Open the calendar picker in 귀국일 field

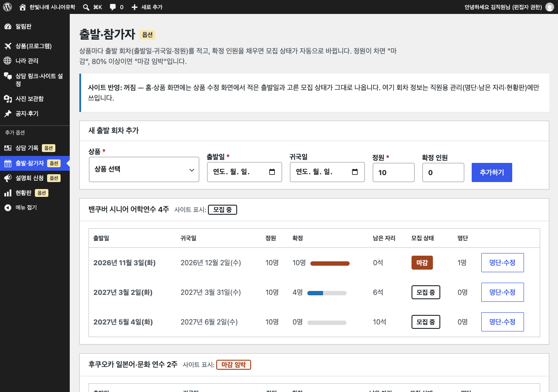pos(355,172)
